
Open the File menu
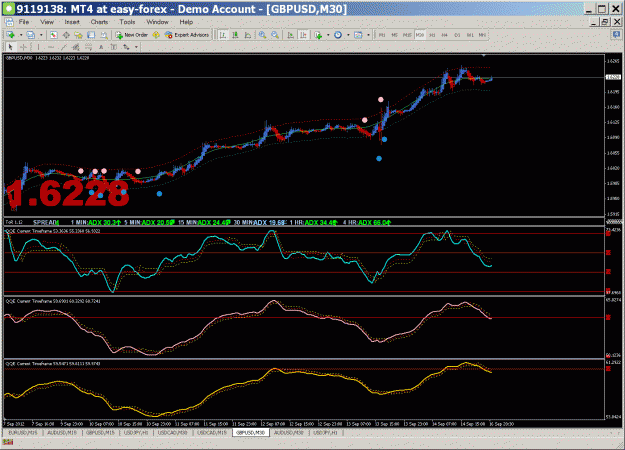[24, 22]
